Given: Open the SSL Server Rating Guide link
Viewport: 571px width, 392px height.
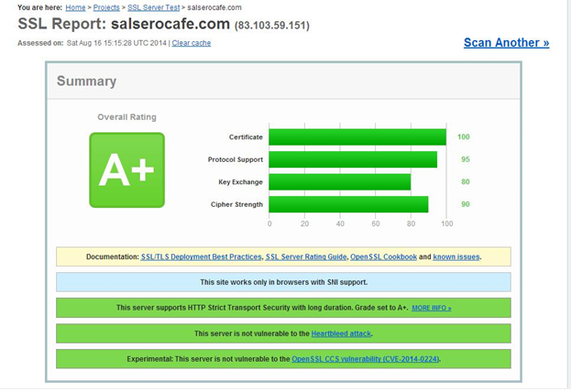Looking at the screenshot, I should 306,256.
